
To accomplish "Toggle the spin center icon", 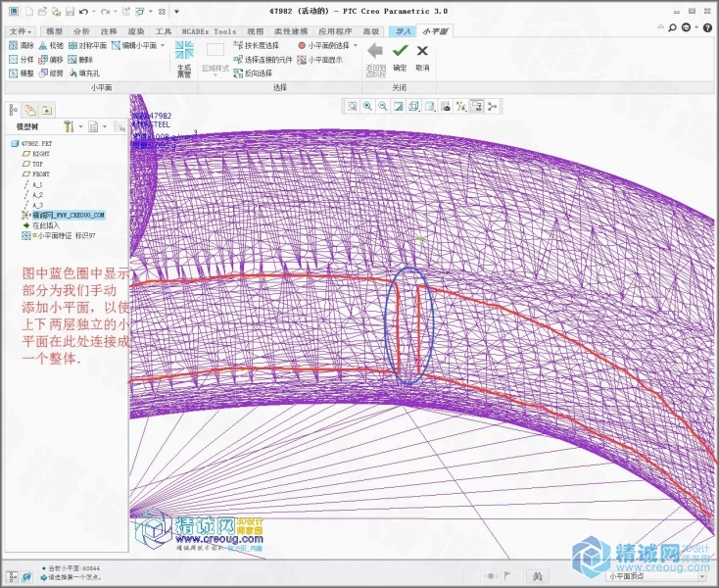I will [492, 107].
